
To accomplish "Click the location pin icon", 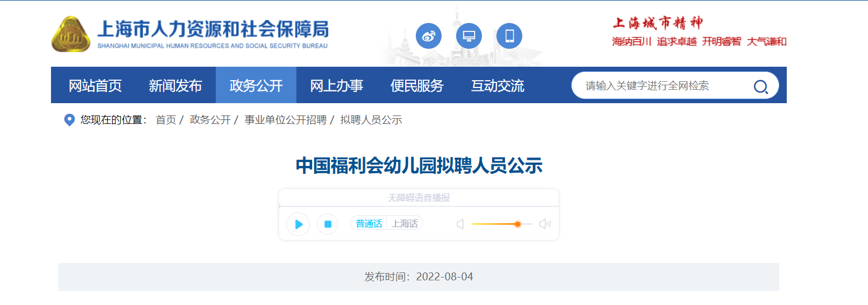I will (x=69, y=120).
